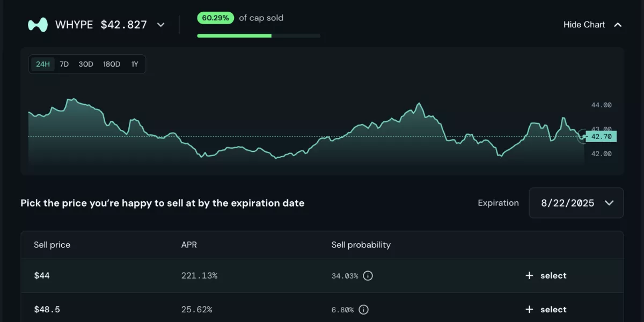Select the $44 sell price option
This screenshot has width=644, height=322.
545,275
